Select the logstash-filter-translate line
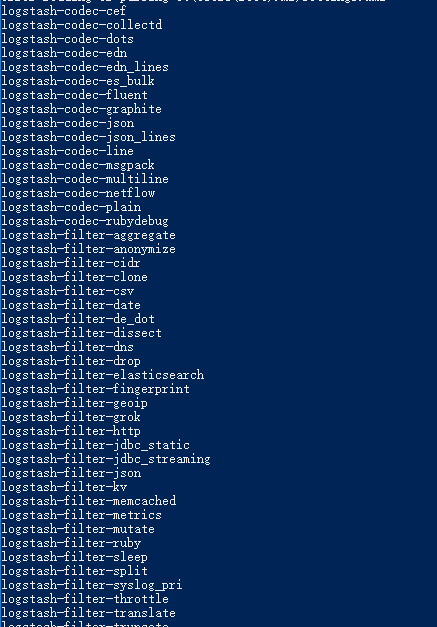Viewport: 437px width, 627px height. (x=88, y=613)
